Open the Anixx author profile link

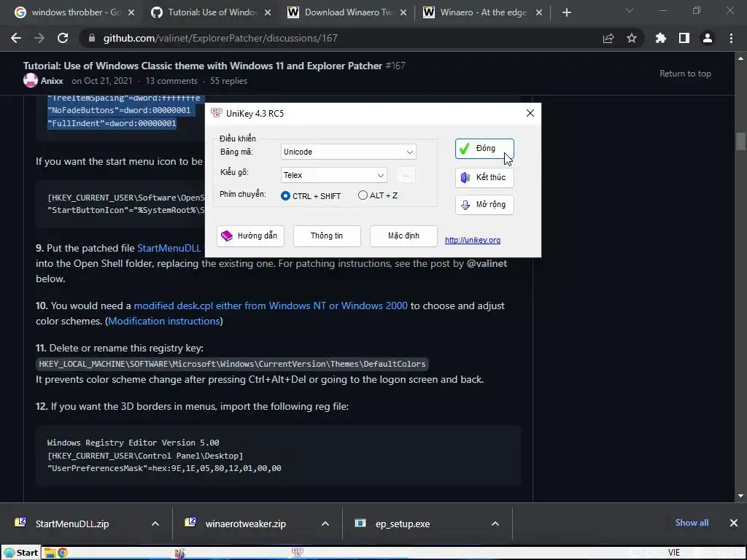tap(52, 81)
